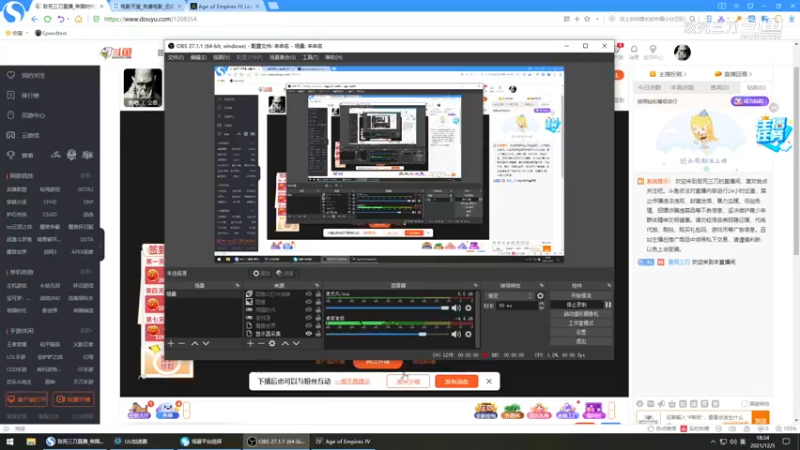Screen dimensions: 800x450
Task: Start virtual camera in OBS controls
Action: (x=581, y=314)
